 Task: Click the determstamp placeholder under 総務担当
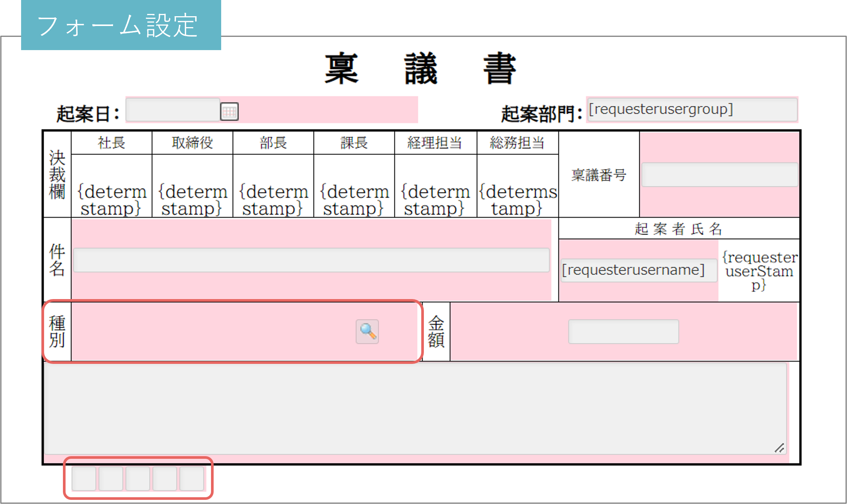(518, 200)
